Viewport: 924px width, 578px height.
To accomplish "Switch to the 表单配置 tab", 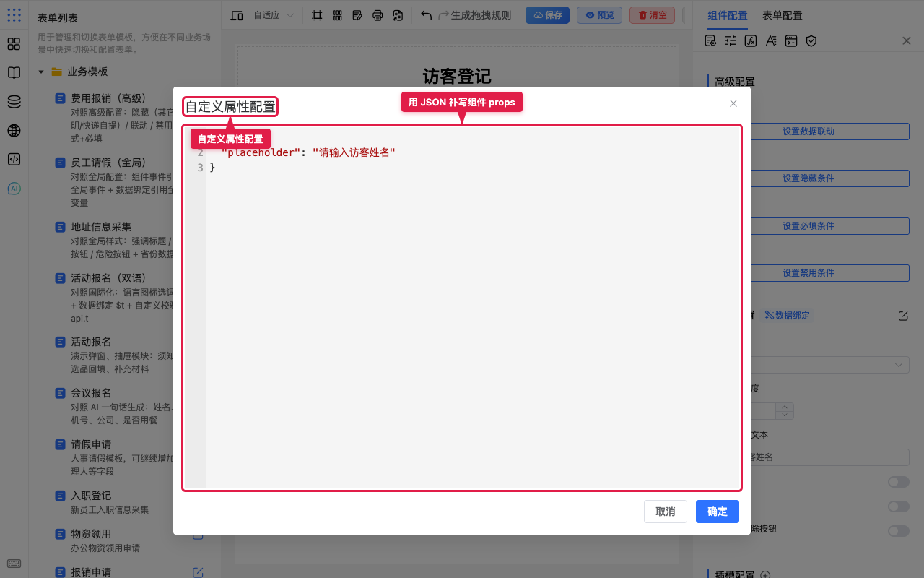I will point(782,15).
